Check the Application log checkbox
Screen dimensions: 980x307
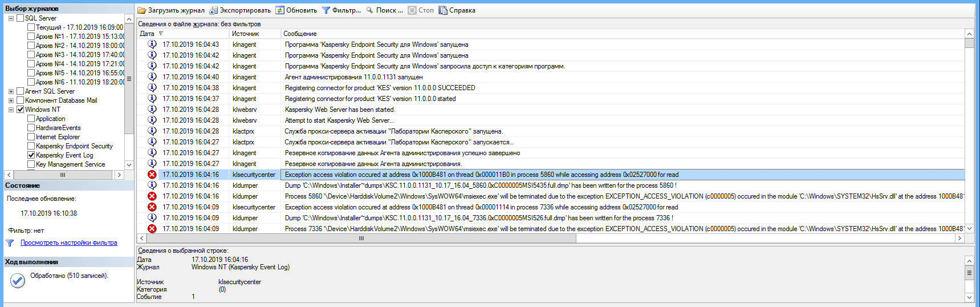coord(31,119)
